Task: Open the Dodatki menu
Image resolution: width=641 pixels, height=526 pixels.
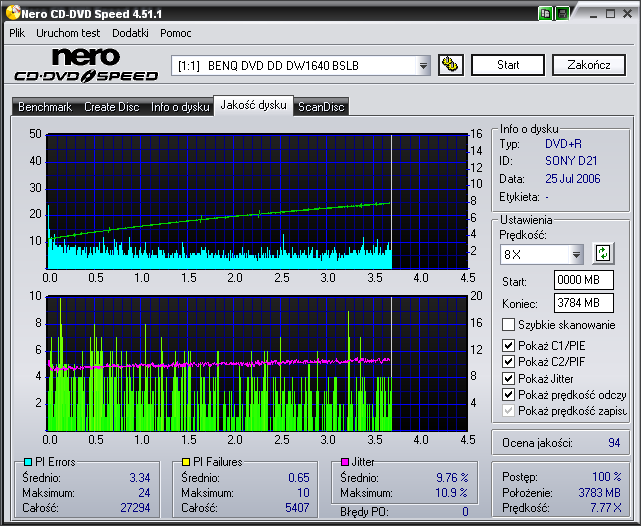Action: pyautogui.click(x=130, y=33)
